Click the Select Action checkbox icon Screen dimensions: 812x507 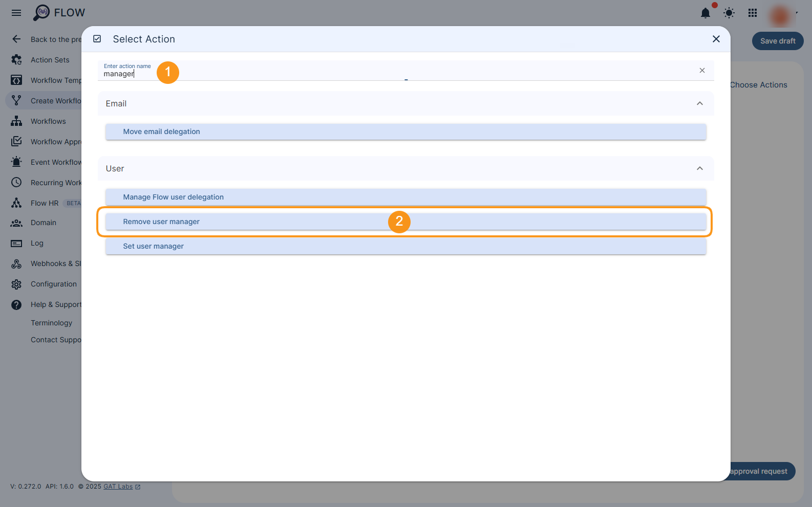coord(97,39)
